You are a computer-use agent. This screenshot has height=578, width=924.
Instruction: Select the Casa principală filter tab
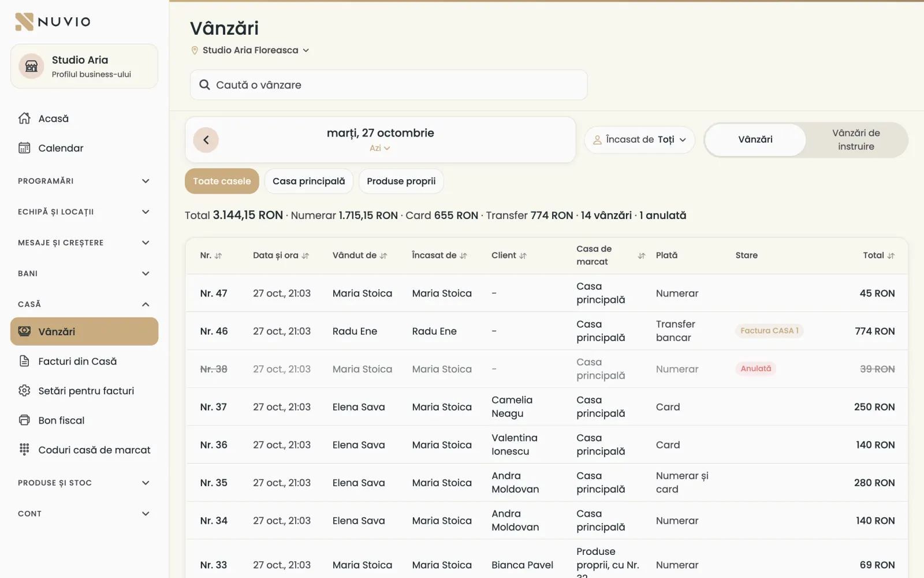click(x=308, y=181)
